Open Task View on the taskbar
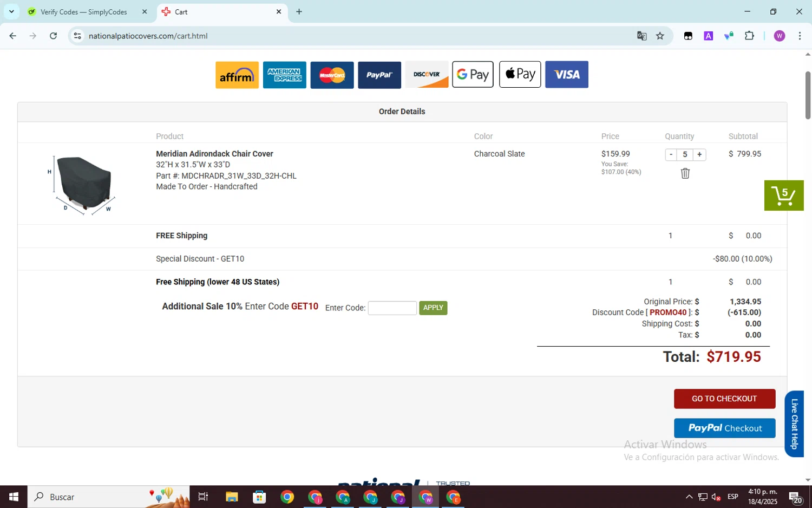This screenshot has height=508, width=812. tap(203, 497)
